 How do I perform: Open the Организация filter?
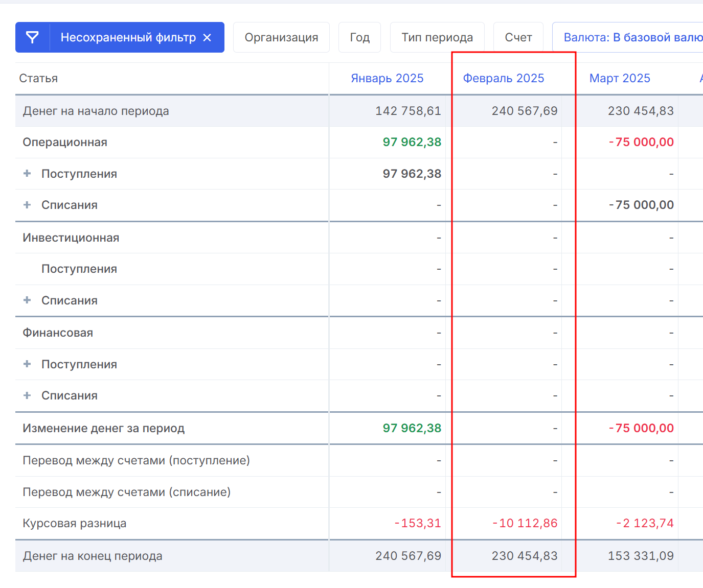click(281, 37)
